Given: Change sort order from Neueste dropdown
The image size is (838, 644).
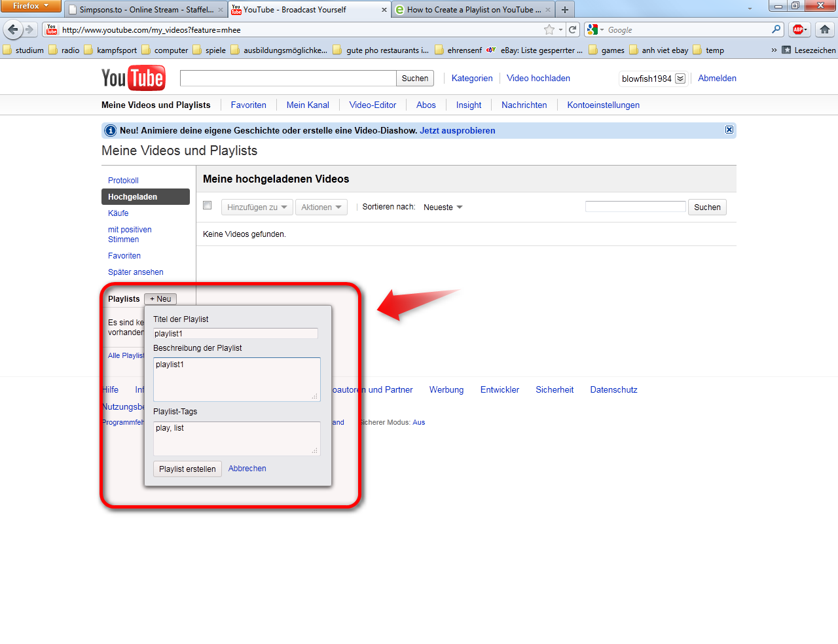Looking at the screenshot, I should (x=443, y=207).
